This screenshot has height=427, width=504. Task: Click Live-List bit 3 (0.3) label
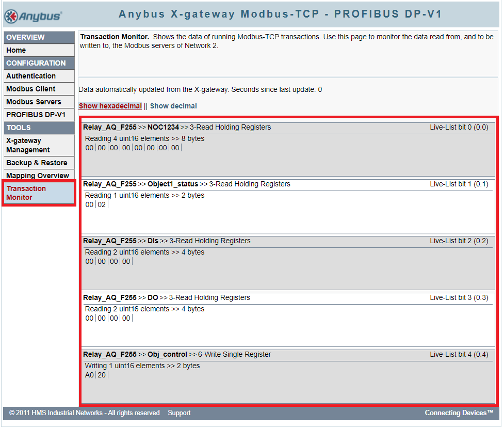tap(459, 297)
